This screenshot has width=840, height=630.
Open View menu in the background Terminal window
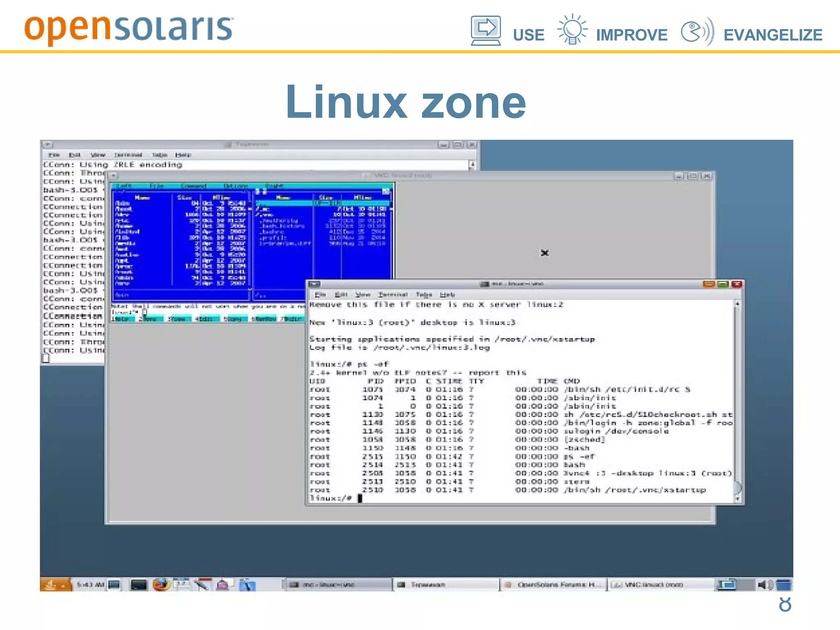[x=98, y=155]
